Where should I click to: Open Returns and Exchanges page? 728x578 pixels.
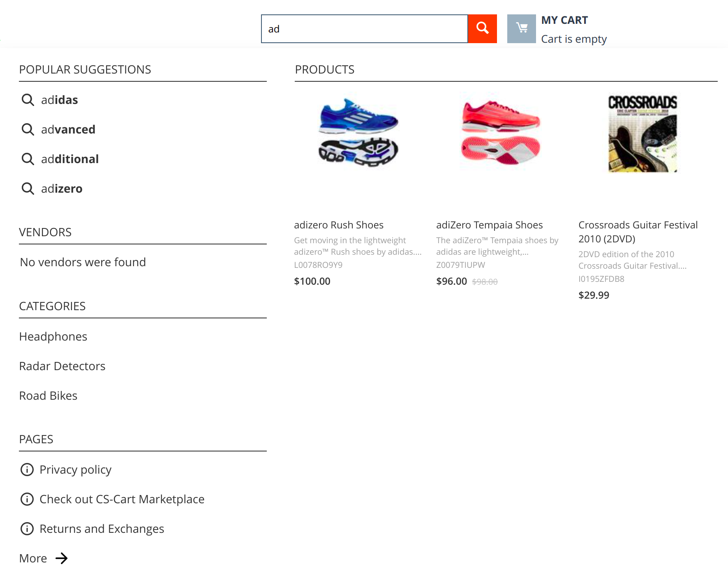pyautogui.click(x=102, y=529)
